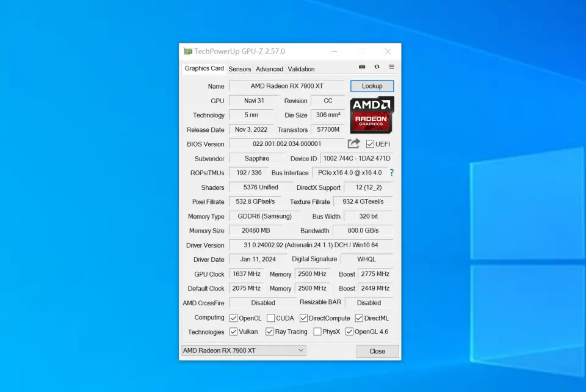Uncheck the Vulkan checkbox
The height and width of the screenshot is (392, 586).
tap(233, 332)
